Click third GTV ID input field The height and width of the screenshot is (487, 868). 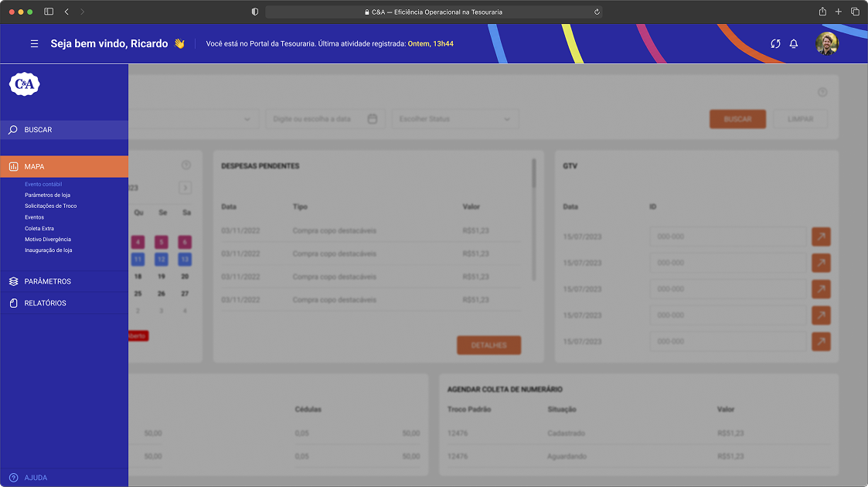pos(728,289)
